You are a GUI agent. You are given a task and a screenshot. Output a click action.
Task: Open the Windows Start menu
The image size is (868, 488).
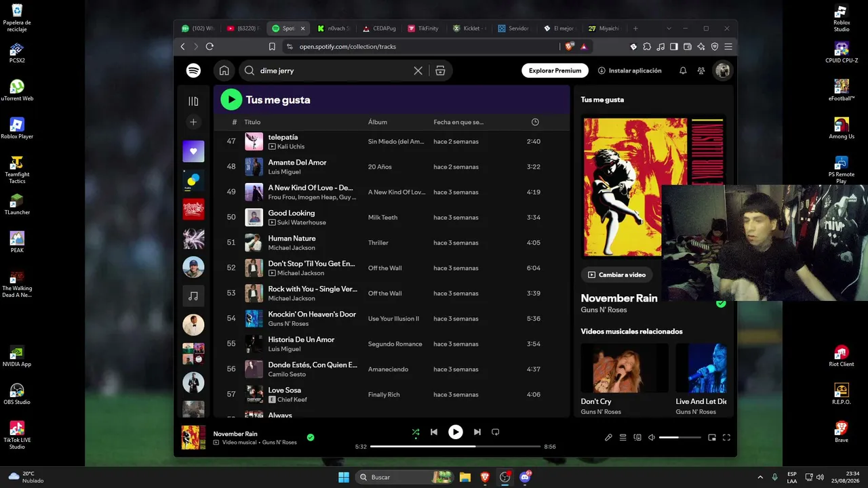click(x=344, y=477)
